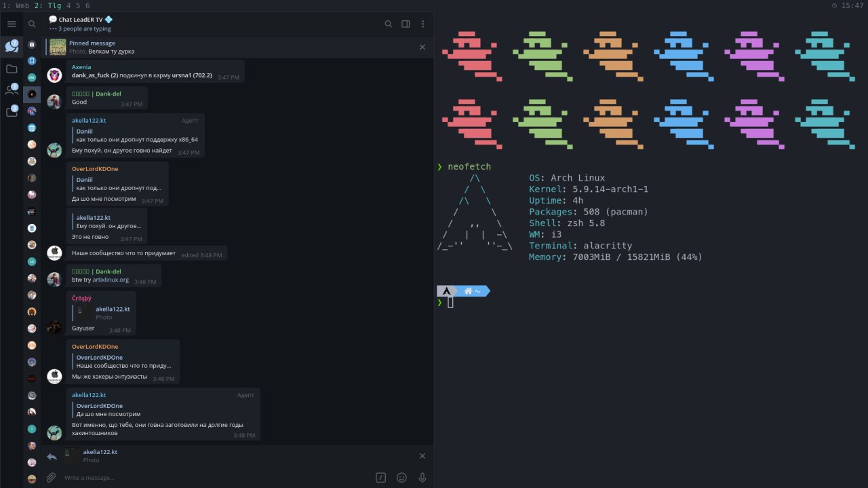Click 'Shell: zsh 5.8' line in terminal
868x488 pixels.
coord(567,223)
